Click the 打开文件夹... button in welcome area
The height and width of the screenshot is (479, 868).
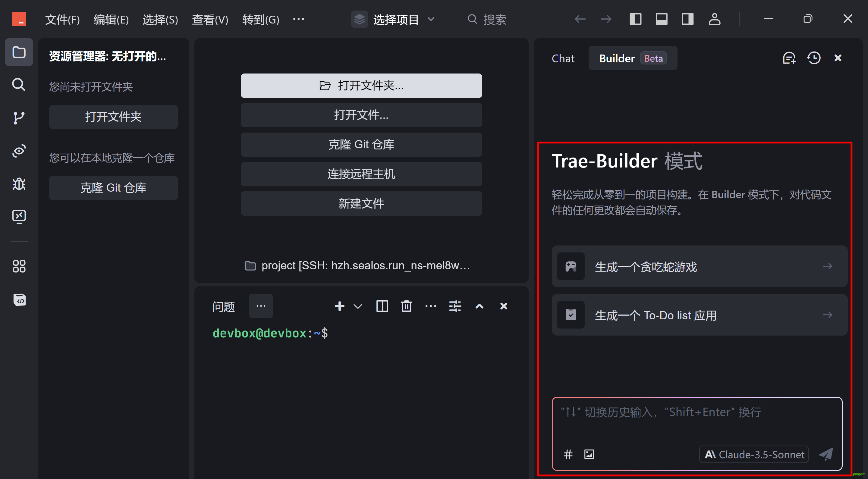[361, 86]
